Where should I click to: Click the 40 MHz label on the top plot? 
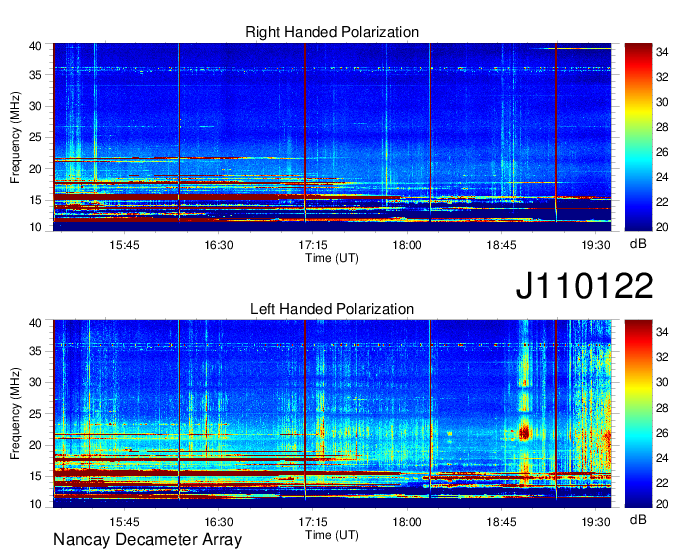coord(35,46)
